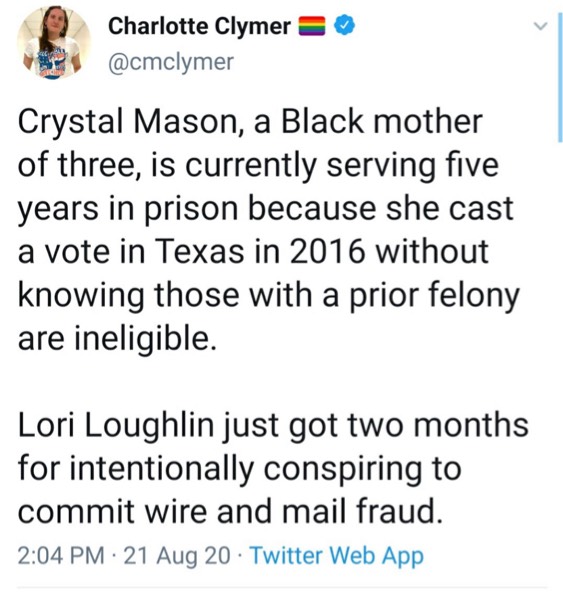The image size is (563, 594).
Task: Click the 2:04 PM timestamp
Action: 61,556
